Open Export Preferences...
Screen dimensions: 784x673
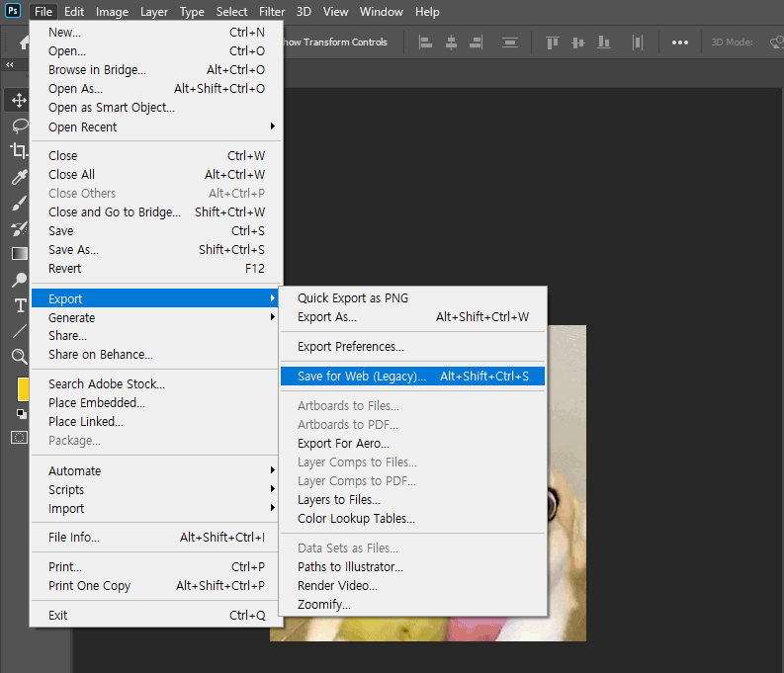(412, 346)
